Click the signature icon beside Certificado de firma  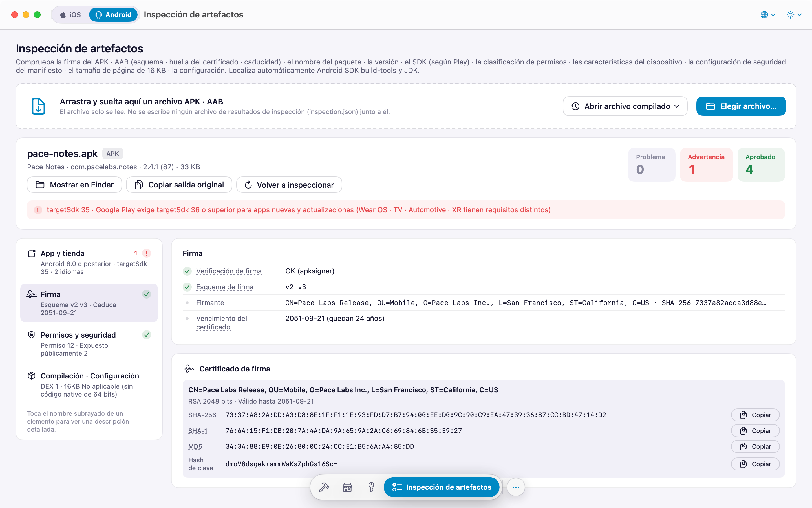189,369
